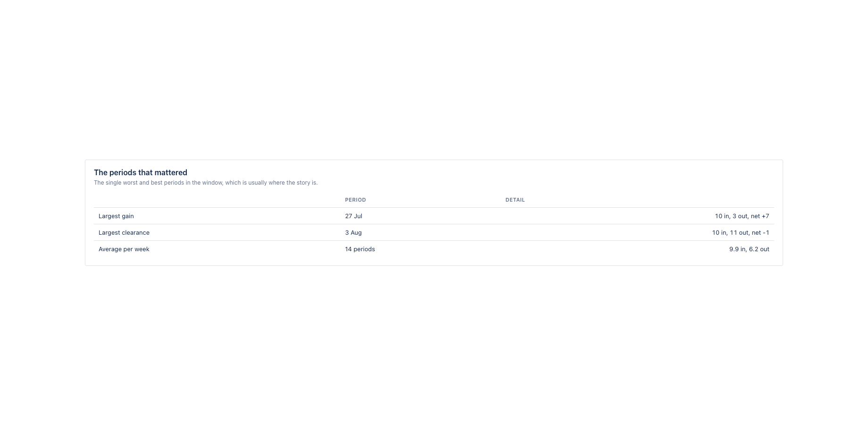Image resolution: width=868 pixels, height=425 pixels.
Task: Click the subtitle about worst and best periods
Action: click(x=206, y=183)
